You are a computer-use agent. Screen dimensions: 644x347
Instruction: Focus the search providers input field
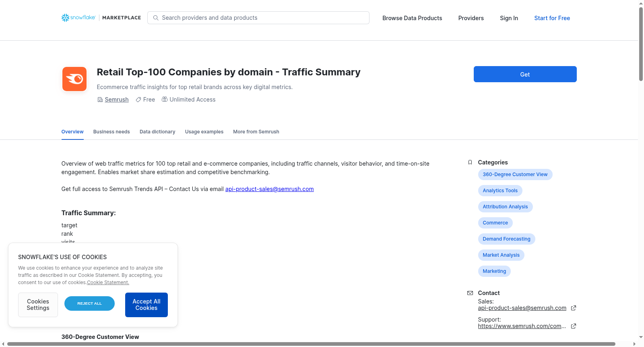(x=258, y=18)
